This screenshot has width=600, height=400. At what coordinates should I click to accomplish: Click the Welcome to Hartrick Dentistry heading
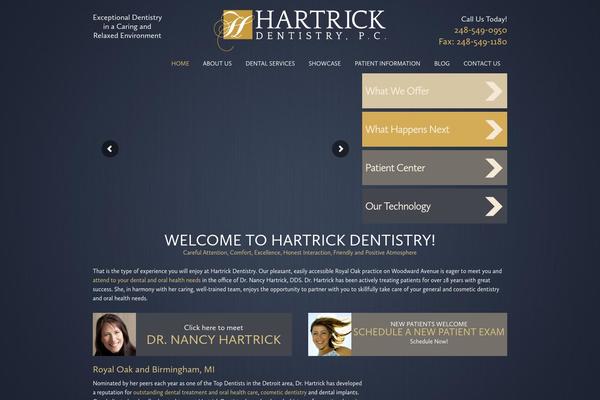[x=300, y=240]
